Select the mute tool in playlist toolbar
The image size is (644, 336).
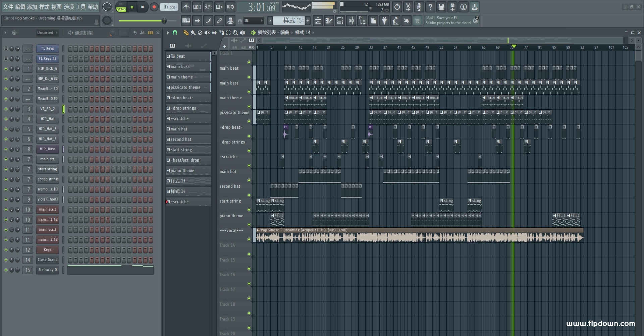coord(207,33)
